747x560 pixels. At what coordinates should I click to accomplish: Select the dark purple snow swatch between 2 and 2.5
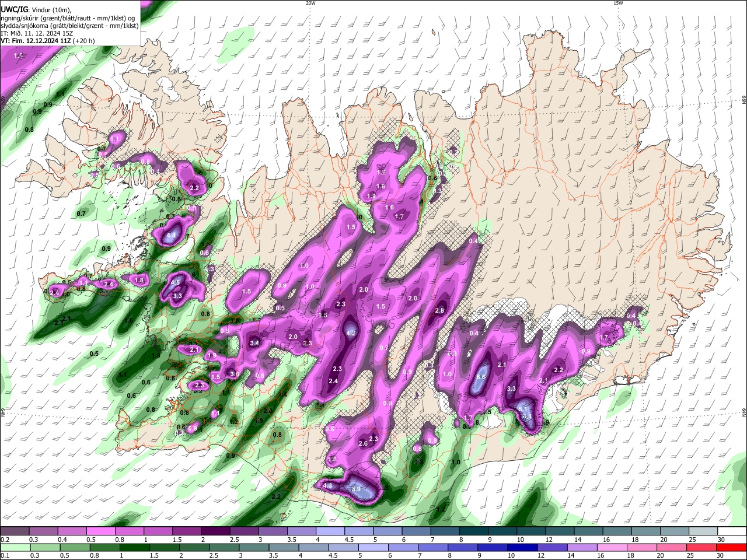click(215, 531)
